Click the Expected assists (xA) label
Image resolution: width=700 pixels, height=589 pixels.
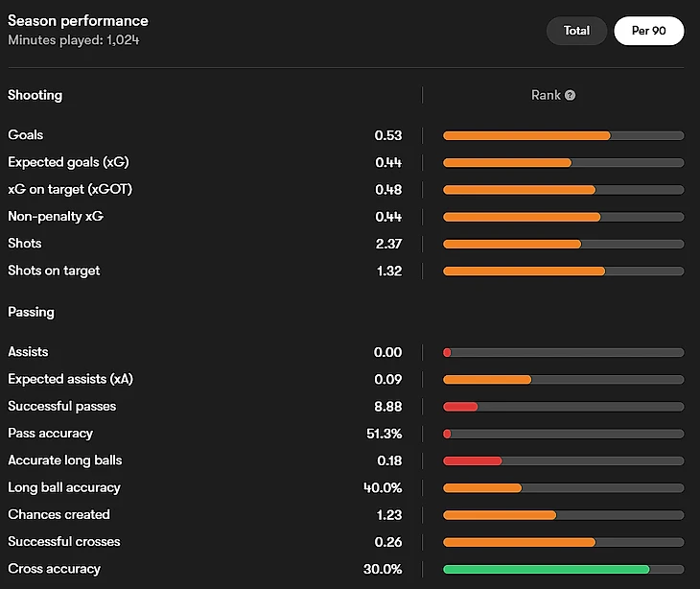pos(70,379)
